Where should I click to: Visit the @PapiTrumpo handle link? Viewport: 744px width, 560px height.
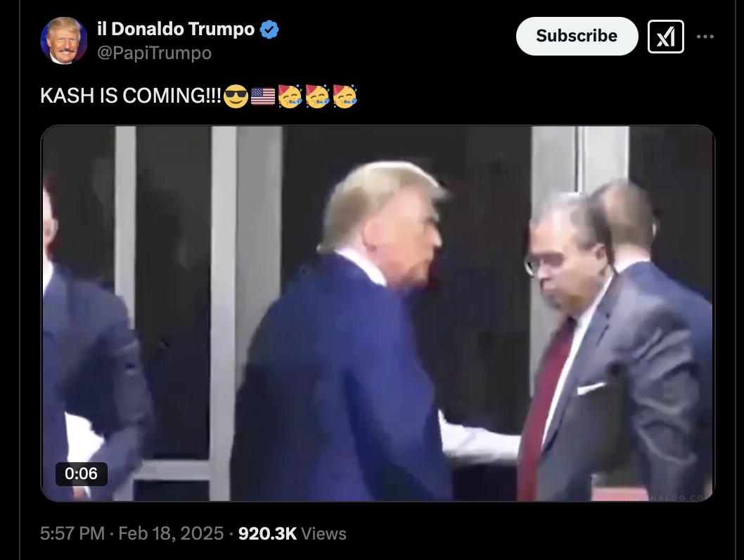point(154,53)
